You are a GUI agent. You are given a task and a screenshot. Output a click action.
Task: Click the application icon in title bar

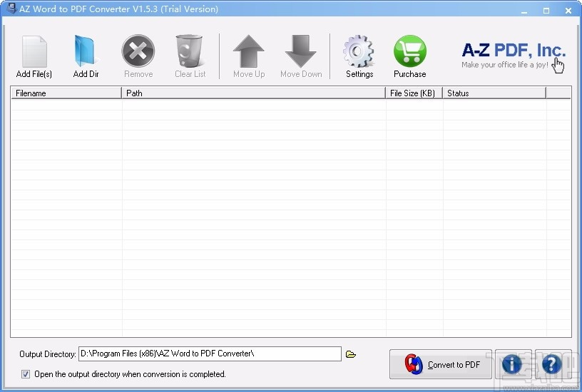click(12, 8)
